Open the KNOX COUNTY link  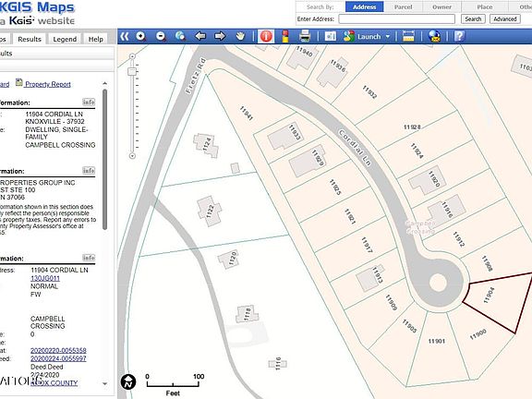(x=54, y=382)
